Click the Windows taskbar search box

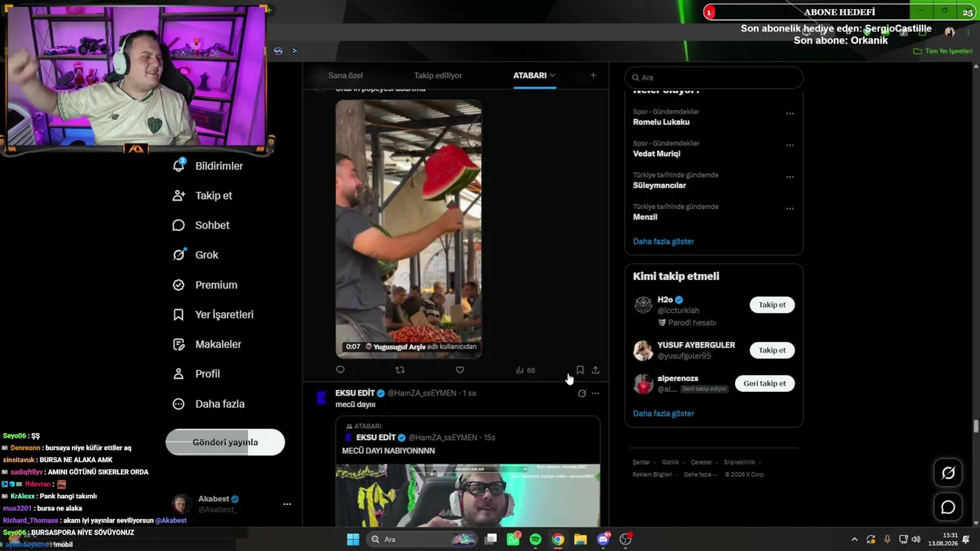[x=421, y=539]
